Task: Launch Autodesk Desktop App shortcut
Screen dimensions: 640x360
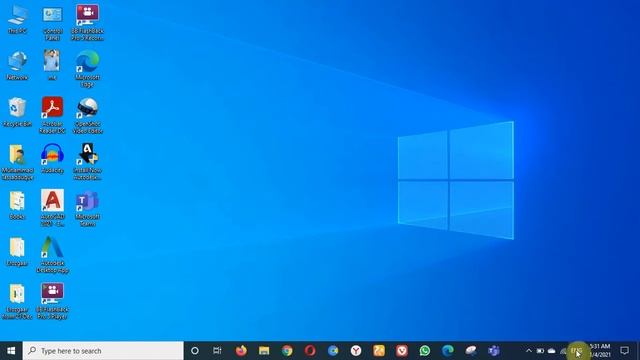Action: (52, 255)
